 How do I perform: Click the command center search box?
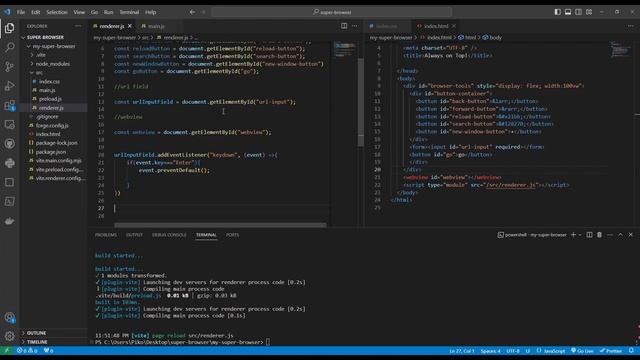(332, 12)
